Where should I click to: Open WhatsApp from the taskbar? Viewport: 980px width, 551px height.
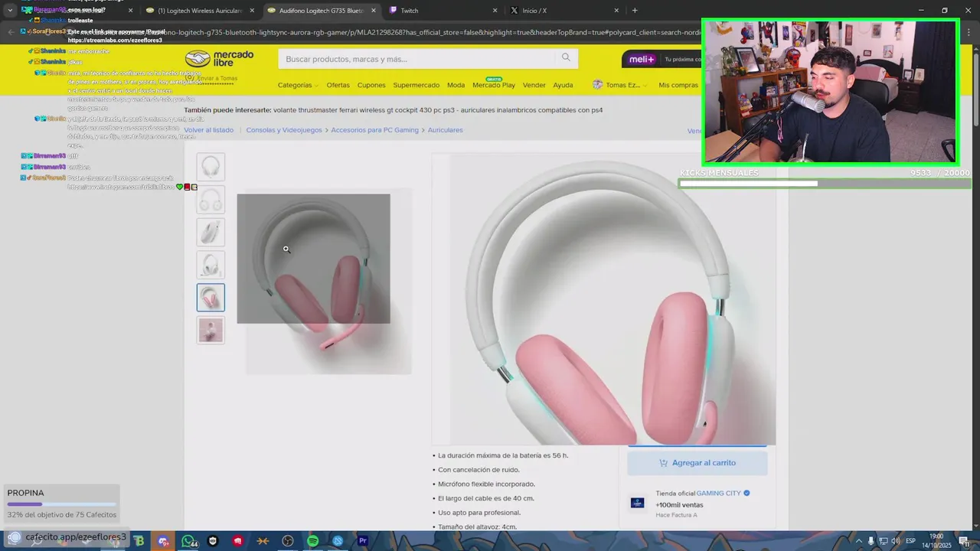[188, 541]
